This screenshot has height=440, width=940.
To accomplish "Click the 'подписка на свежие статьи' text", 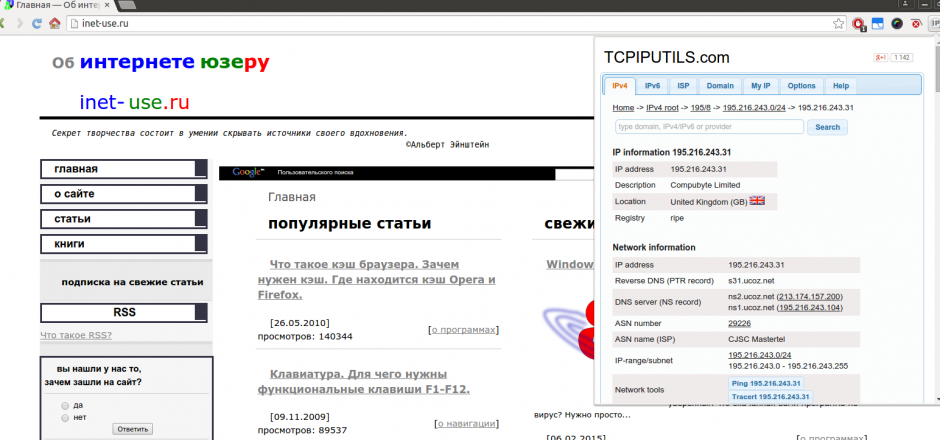I will [132, 282].
